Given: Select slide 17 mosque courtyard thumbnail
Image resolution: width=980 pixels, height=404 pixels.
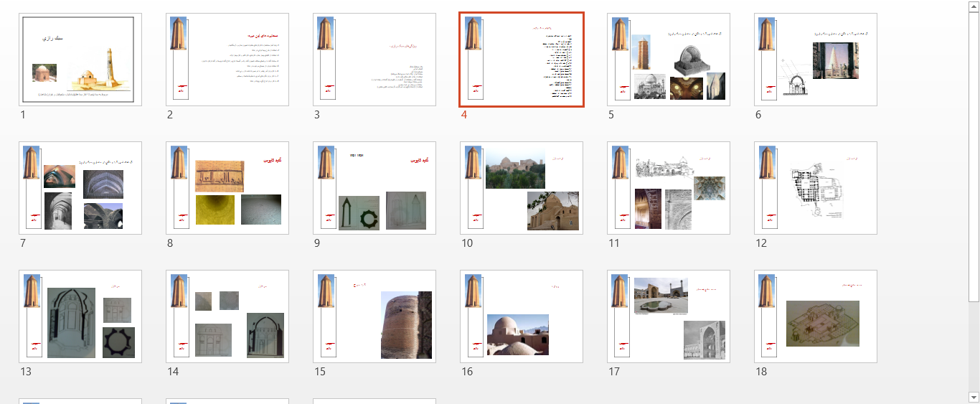Looking at the screenshot, I should click(x=669, y=316).
